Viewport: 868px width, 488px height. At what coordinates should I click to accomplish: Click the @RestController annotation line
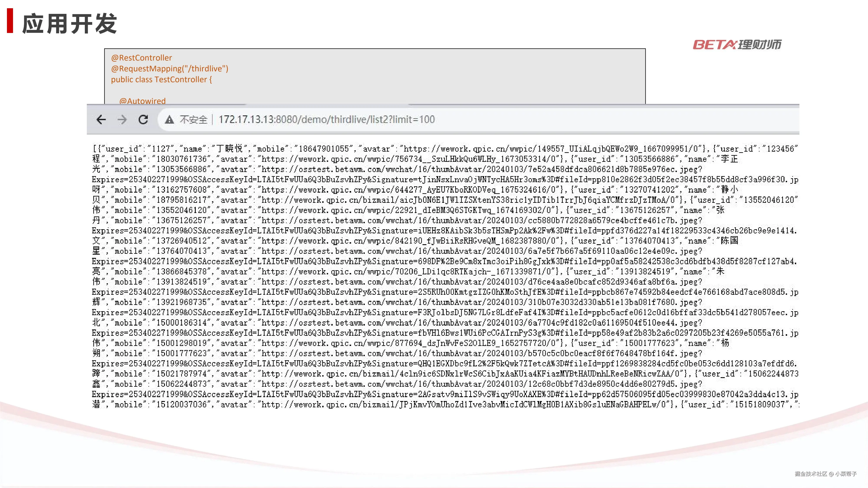pyautogui.click(x=141, y=58)
